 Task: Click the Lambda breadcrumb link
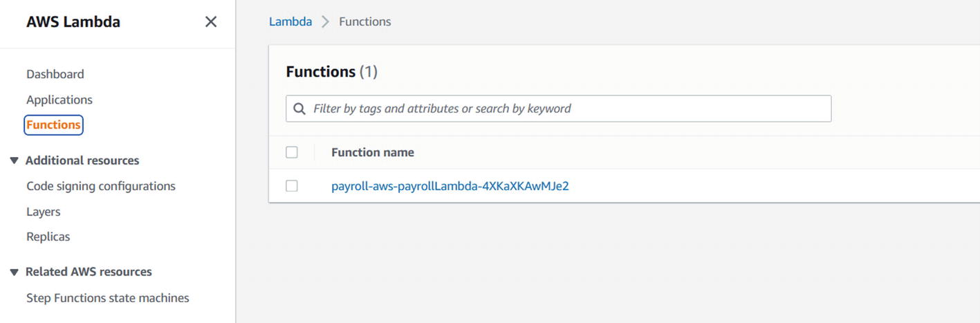(290, 22)
